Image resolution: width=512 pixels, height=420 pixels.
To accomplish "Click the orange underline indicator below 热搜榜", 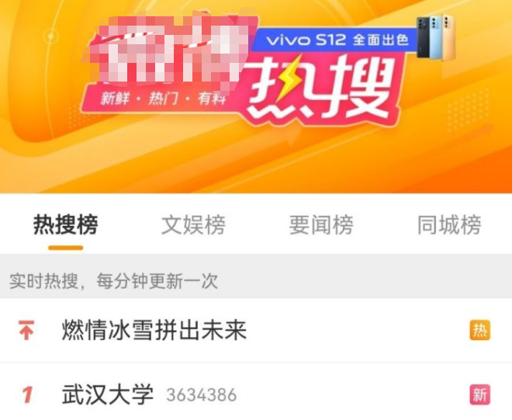I will [x=66, y=248].
